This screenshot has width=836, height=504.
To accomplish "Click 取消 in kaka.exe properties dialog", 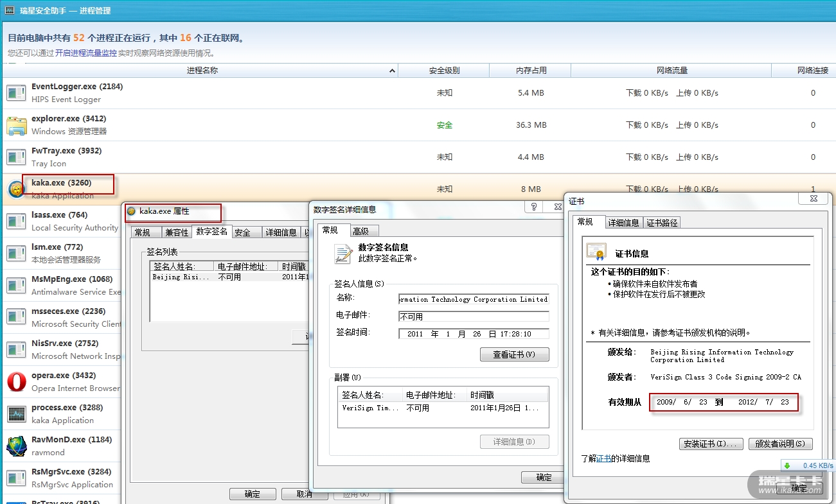I will (305, 494).
